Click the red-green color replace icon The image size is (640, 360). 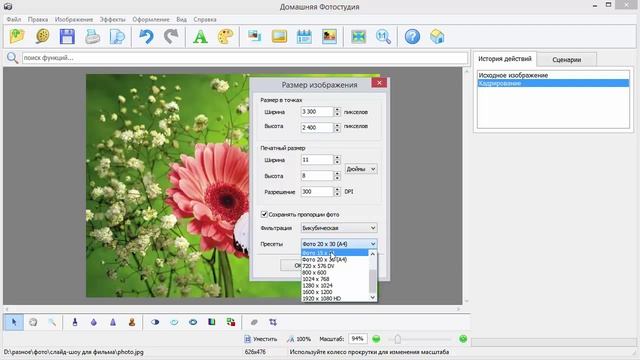point(231,322)
